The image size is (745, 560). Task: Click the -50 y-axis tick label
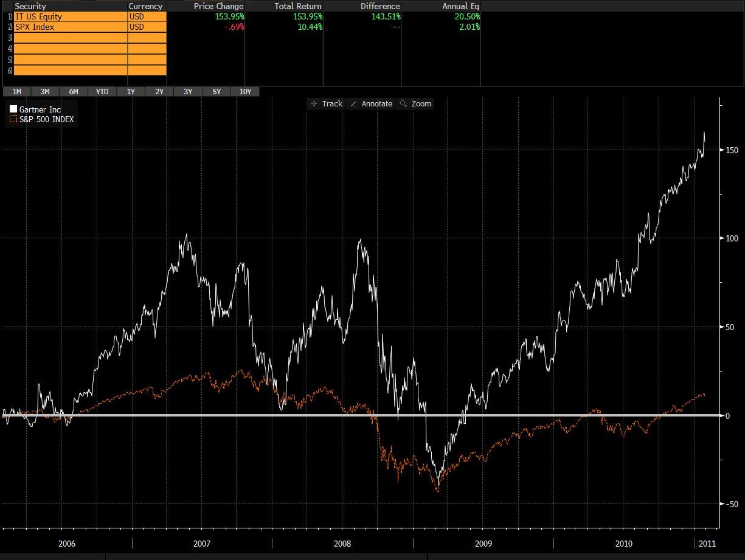(731, 504)
